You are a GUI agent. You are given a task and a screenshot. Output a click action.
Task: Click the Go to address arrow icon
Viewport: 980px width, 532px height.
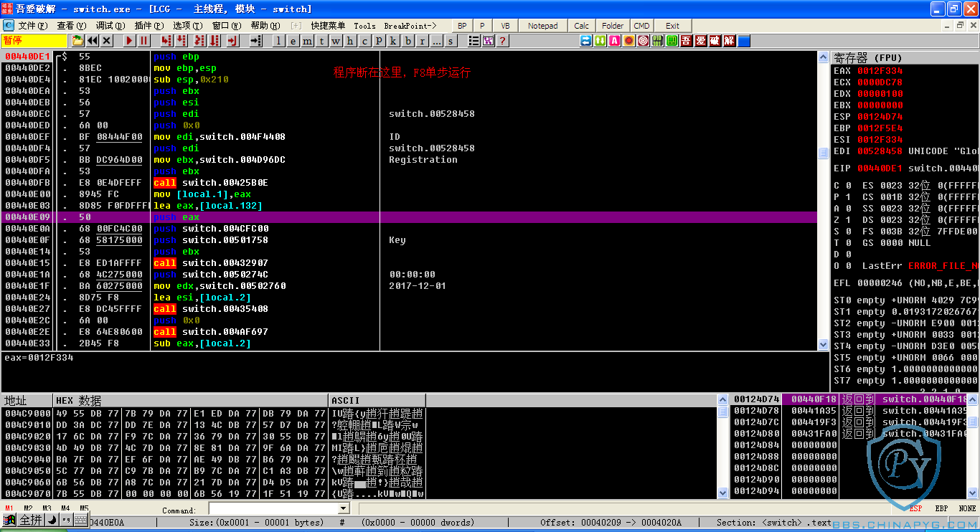(x=256, y=41)
